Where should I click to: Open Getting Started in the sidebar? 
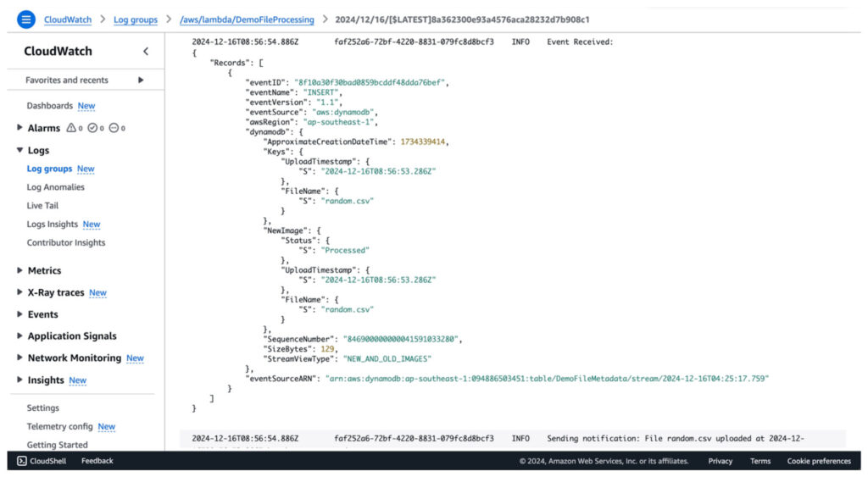(57, 445)
